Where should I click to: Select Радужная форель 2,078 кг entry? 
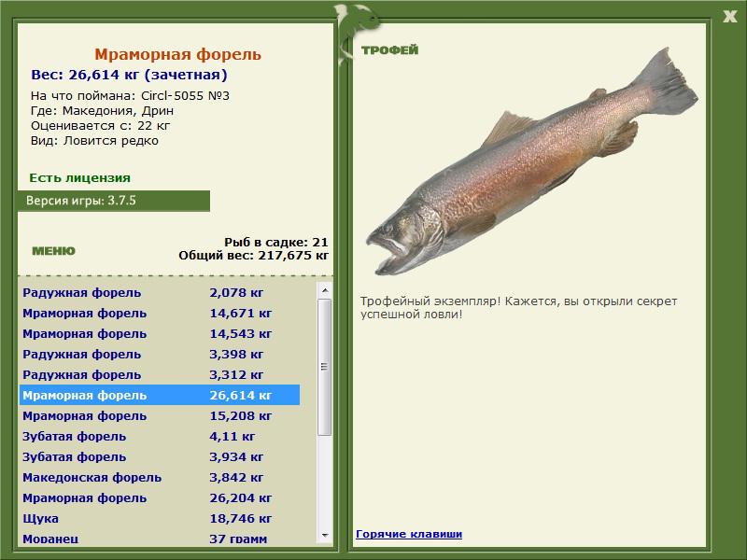[159, 293]
